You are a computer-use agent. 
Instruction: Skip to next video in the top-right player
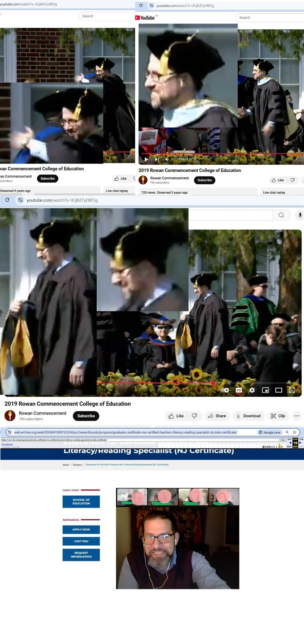pyautogui.click(x=157, y=159)
